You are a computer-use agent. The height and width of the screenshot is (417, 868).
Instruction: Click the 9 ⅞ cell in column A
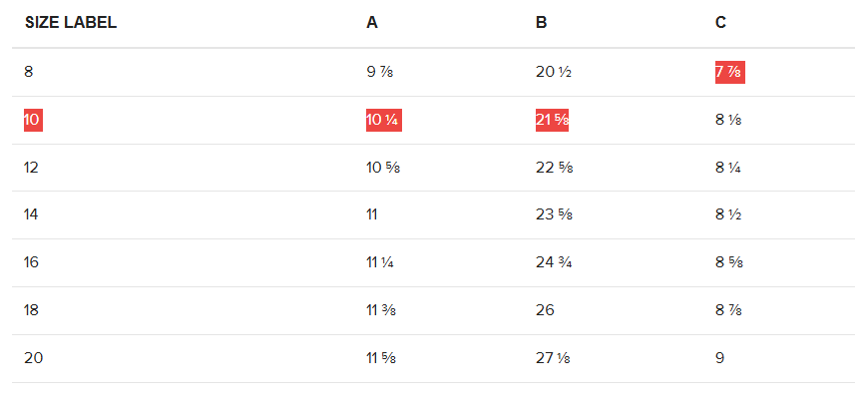tap(380, 72)
